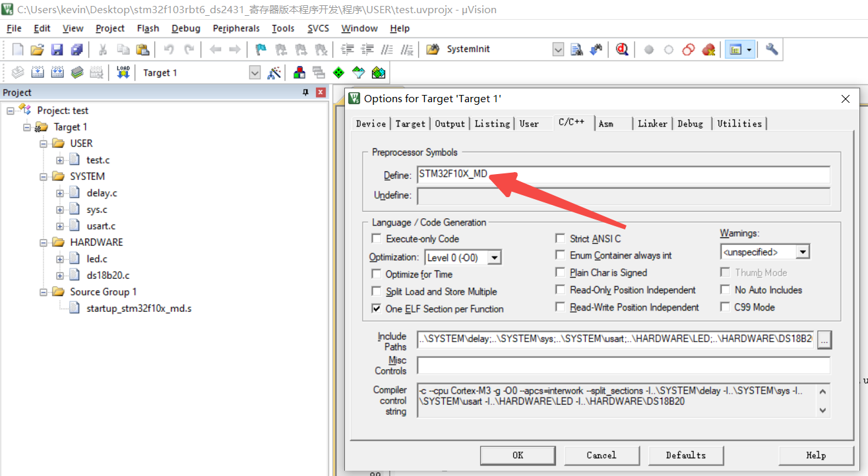Open Select Software Packs icon
The width and height of the screenshot is (868, 476).
pos(358,73)
